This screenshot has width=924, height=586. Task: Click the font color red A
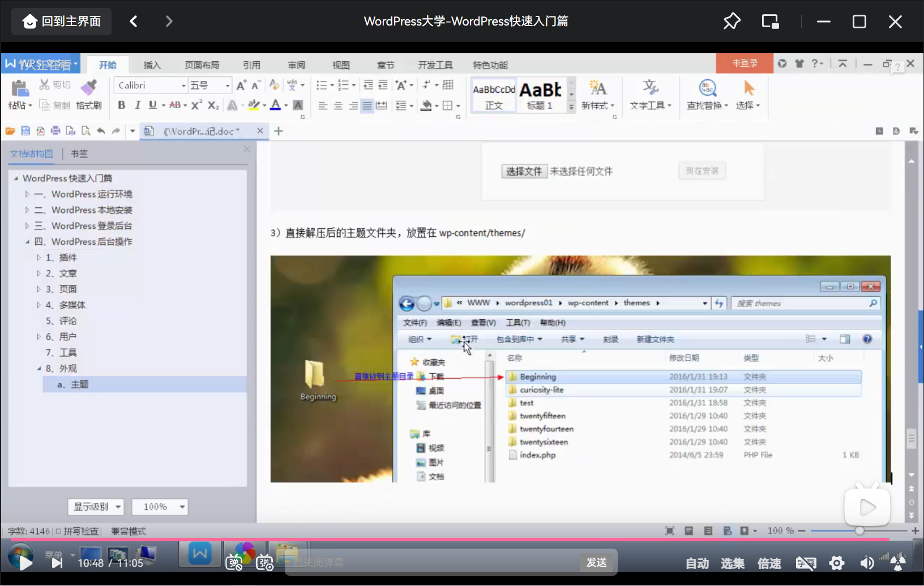point(276,105)
